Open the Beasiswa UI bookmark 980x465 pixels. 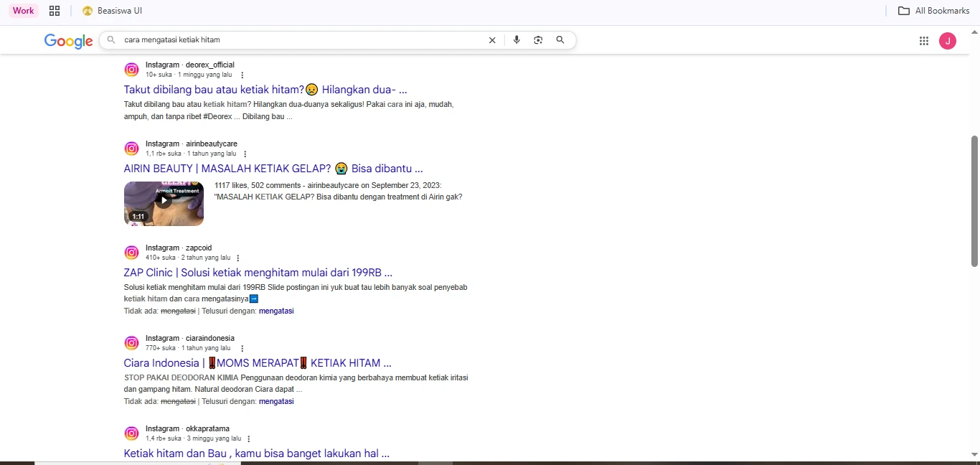point(112,11)
